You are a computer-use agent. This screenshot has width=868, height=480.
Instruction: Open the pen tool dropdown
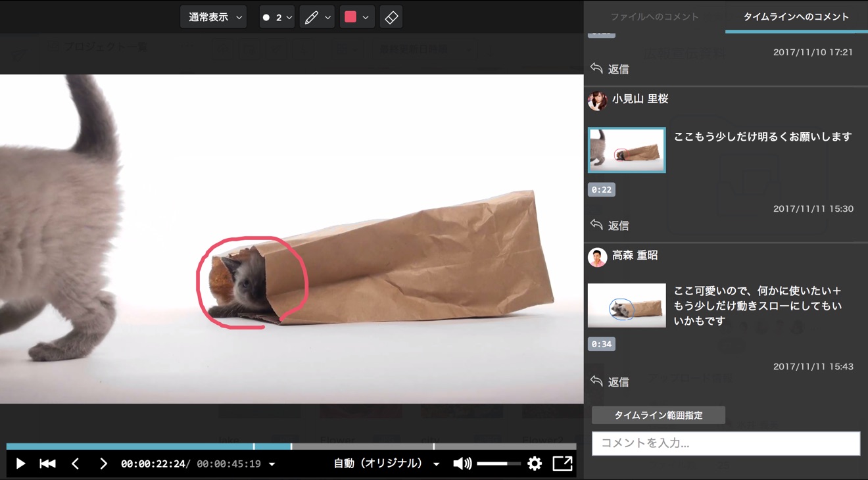pos(317,17)
